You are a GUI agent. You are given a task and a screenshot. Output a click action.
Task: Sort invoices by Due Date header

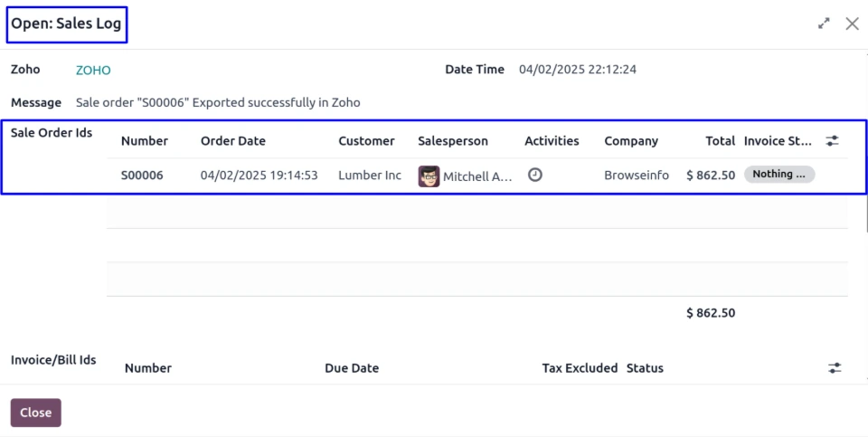(352, 368)
